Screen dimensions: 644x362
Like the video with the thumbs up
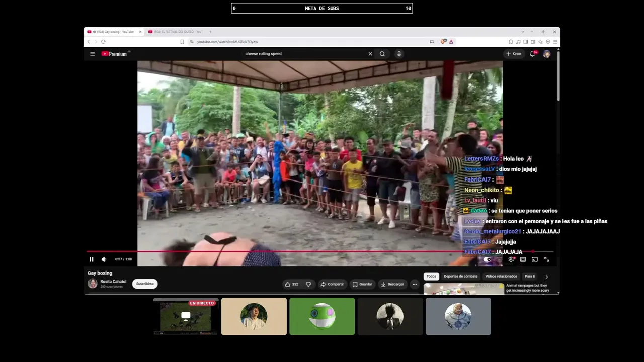(292, 284)
